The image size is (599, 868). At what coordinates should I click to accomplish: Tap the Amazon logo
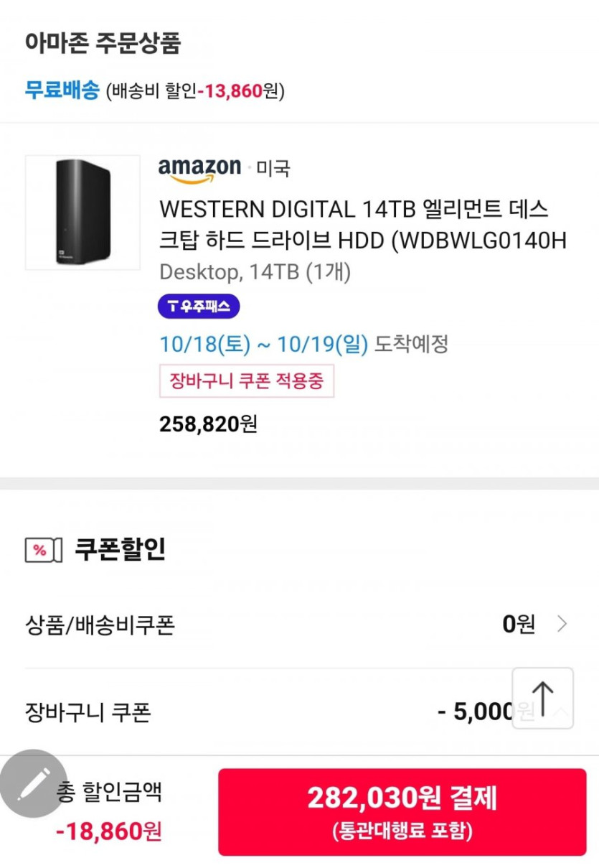pos(199,169)
